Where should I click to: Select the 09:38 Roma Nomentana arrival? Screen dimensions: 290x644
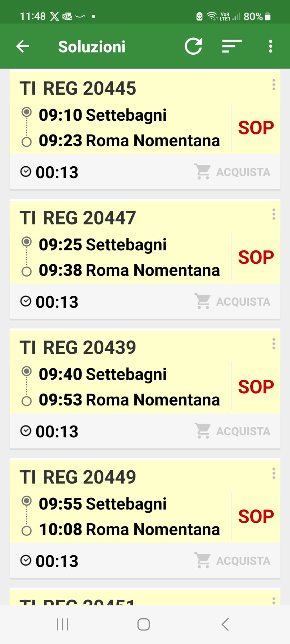coord(129,270)
